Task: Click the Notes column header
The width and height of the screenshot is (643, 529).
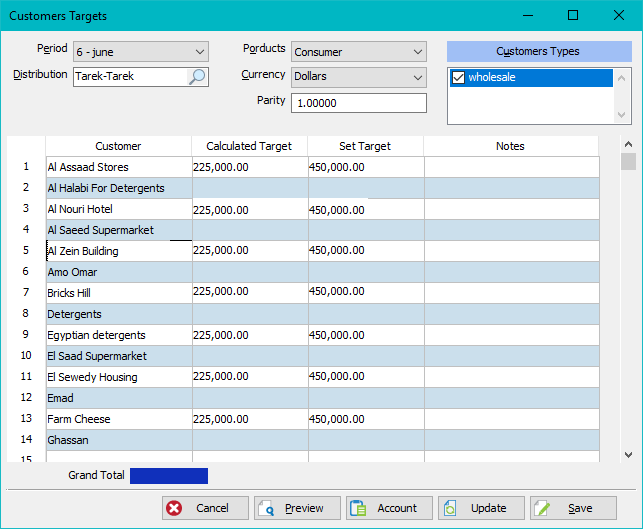Action: 511,146
